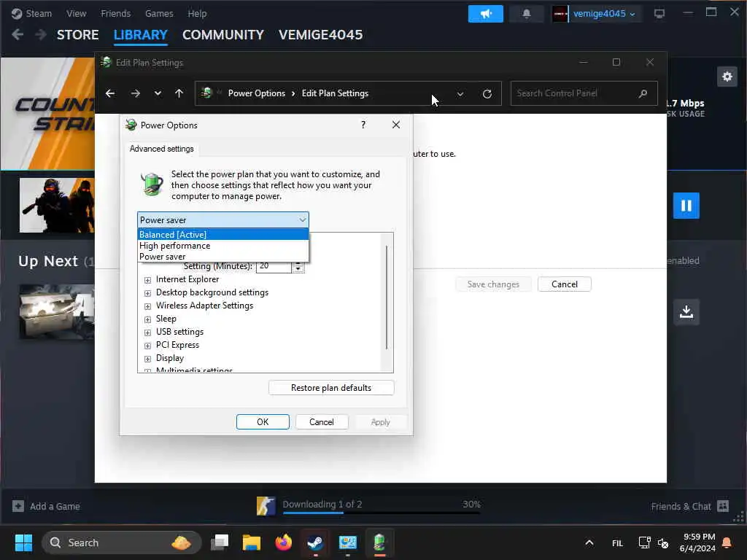747x560 pixels.
Task: Click the muted volume tray icon
Action: pyautogui.click(x=662, y=542)
